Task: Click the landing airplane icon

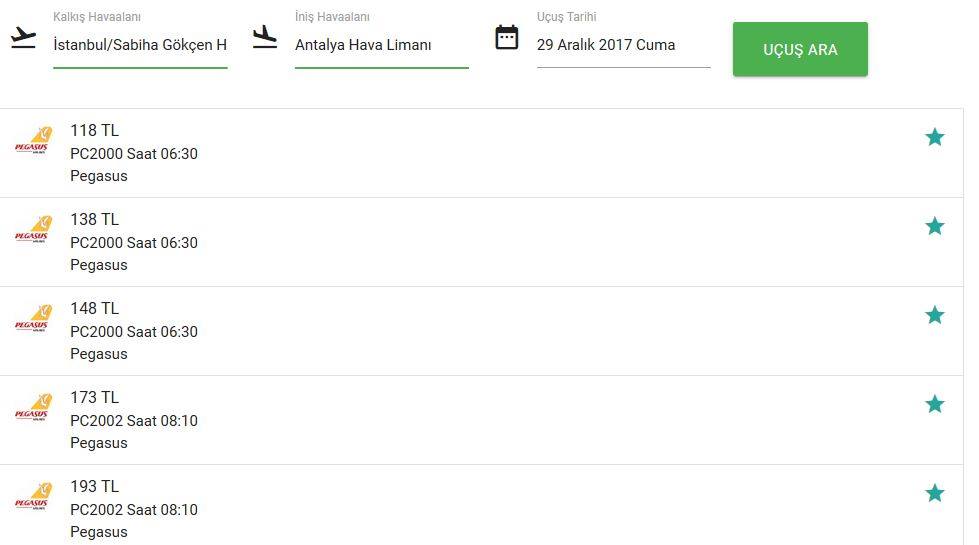Action: (x=265, y=37)
